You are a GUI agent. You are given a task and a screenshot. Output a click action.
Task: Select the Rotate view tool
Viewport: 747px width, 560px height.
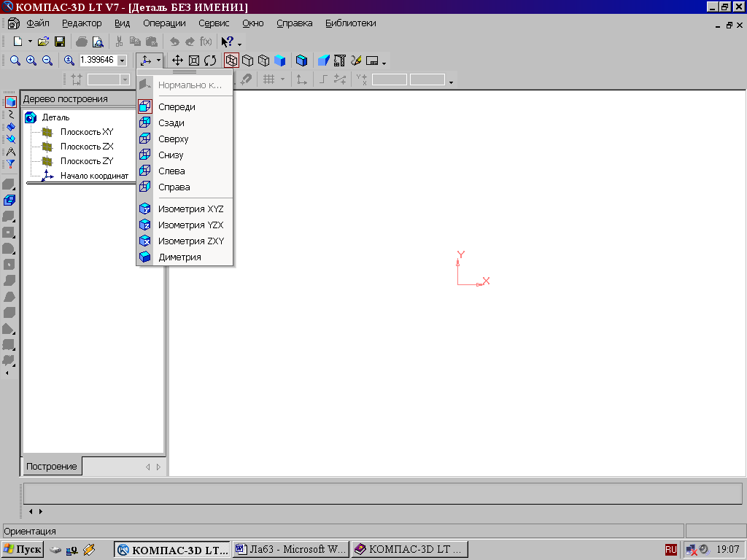210,61
